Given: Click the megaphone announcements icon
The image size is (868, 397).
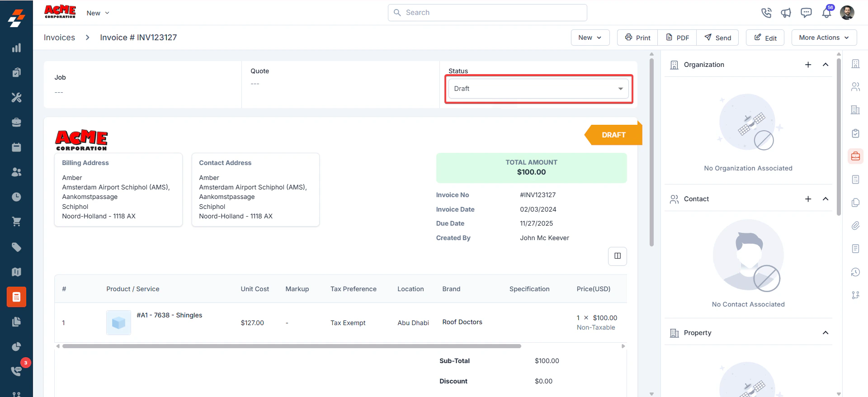Looking at the screenshot, I should coord(786,13).
